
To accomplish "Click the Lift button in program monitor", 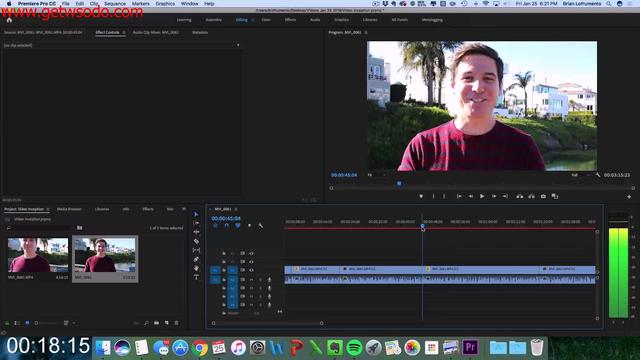I will (x=520, y=196).
